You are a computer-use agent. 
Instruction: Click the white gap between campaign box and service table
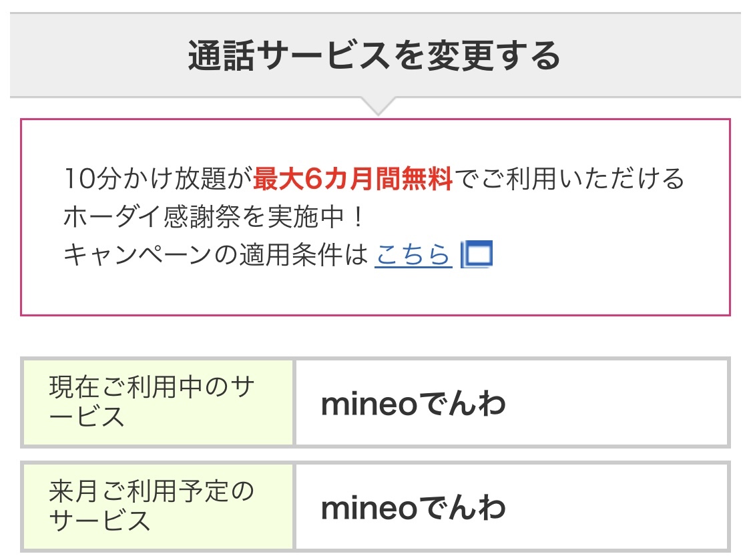pyautogui.click(x=374, y=336)
